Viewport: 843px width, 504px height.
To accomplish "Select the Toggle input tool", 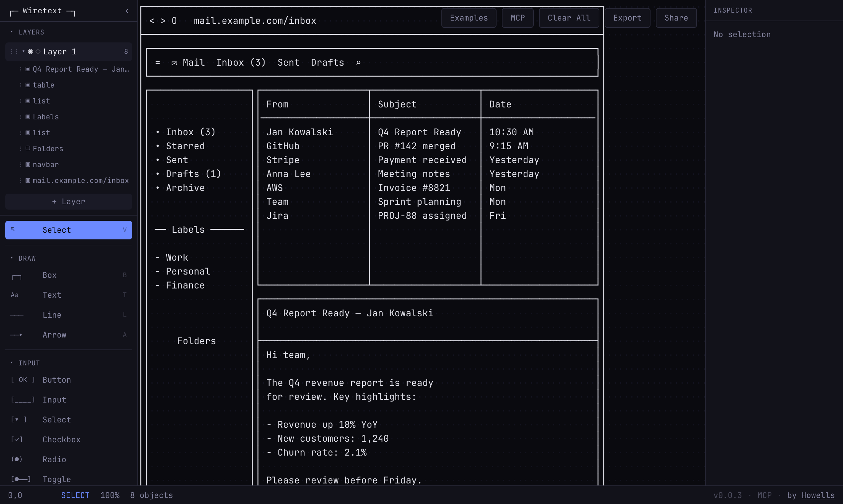I will pyautogui.click(x=56, y=479).
